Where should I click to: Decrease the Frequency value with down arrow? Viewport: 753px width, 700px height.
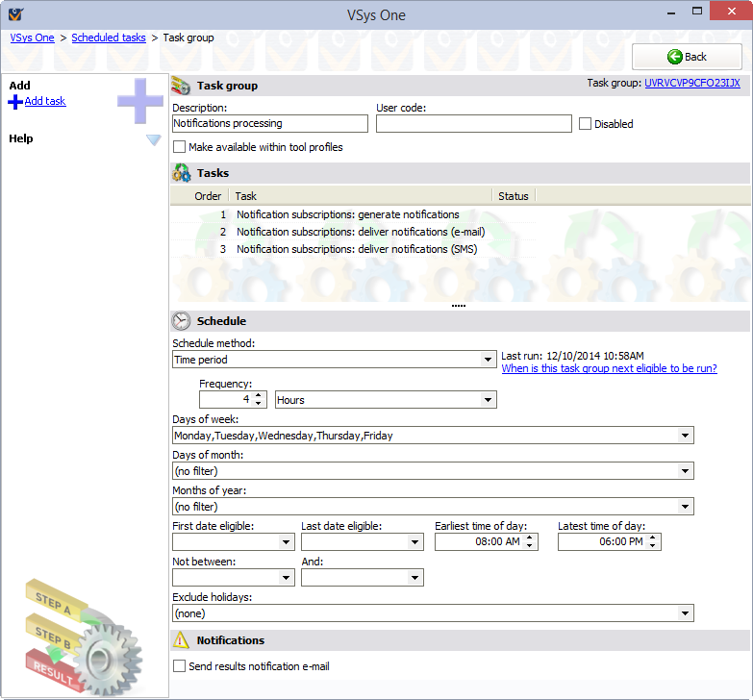[x=259, y=404]
